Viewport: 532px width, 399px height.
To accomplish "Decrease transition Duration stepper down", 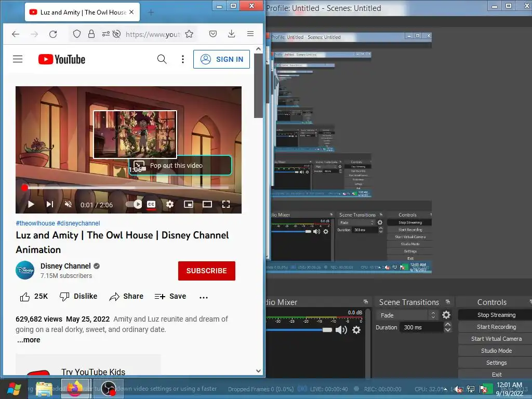I will (447, 330).
